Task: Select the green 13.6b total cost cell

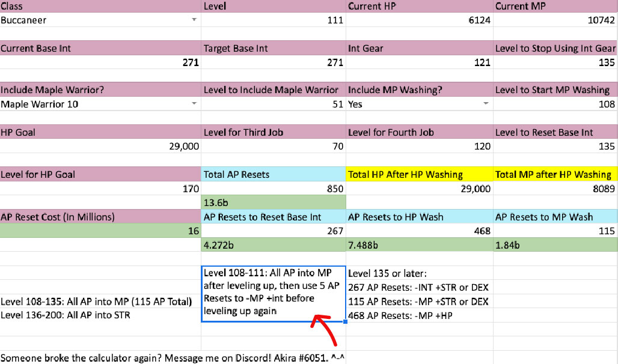Action: tap(274, 202)
